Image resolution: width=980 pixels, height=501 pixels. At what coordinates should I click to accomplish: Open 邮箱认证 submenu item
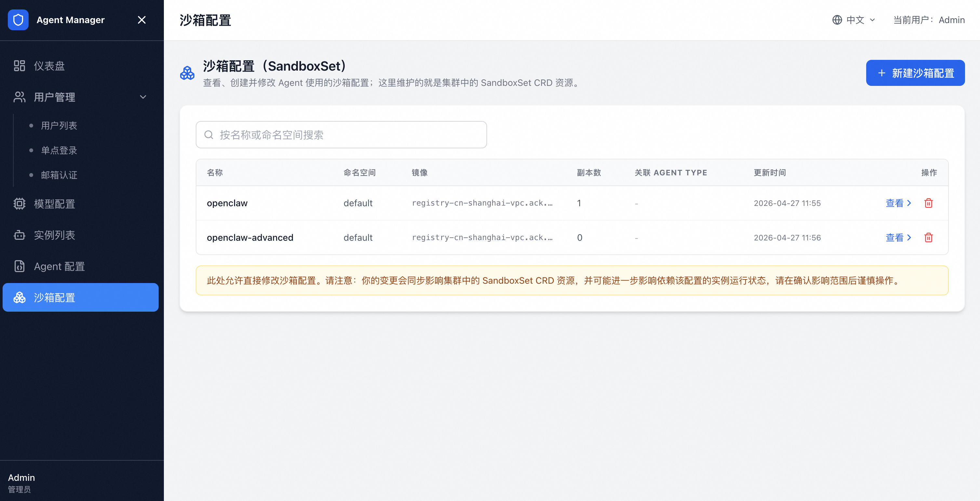[59, 175]
